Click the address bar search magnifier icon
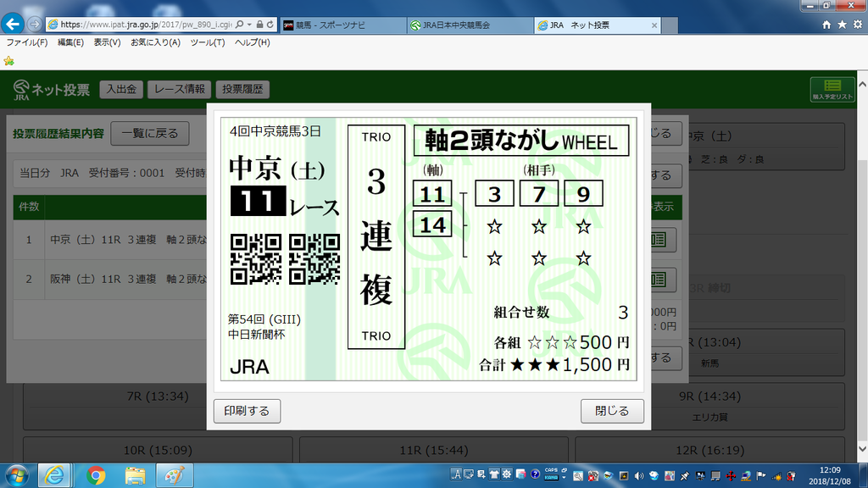The width and height of the screenshot is (868, 488). [x=239, y=25]
